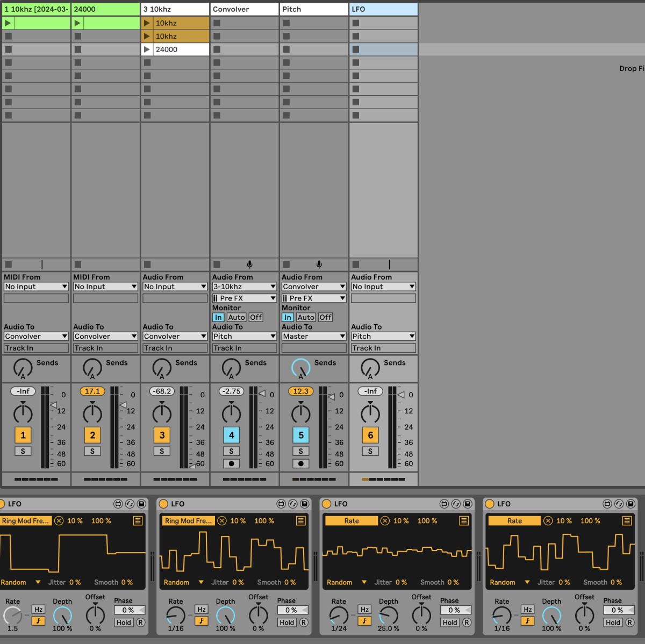Click the 12.3 volume field on the Pitch track
Viewport: 645px width, 644px height.
(301, 391)
